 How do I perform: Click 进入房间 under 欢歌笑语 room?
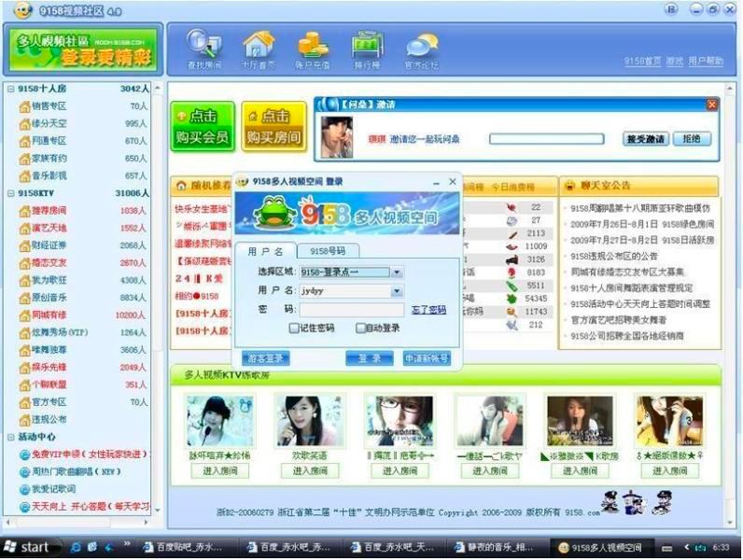click(x=310, y=471)
